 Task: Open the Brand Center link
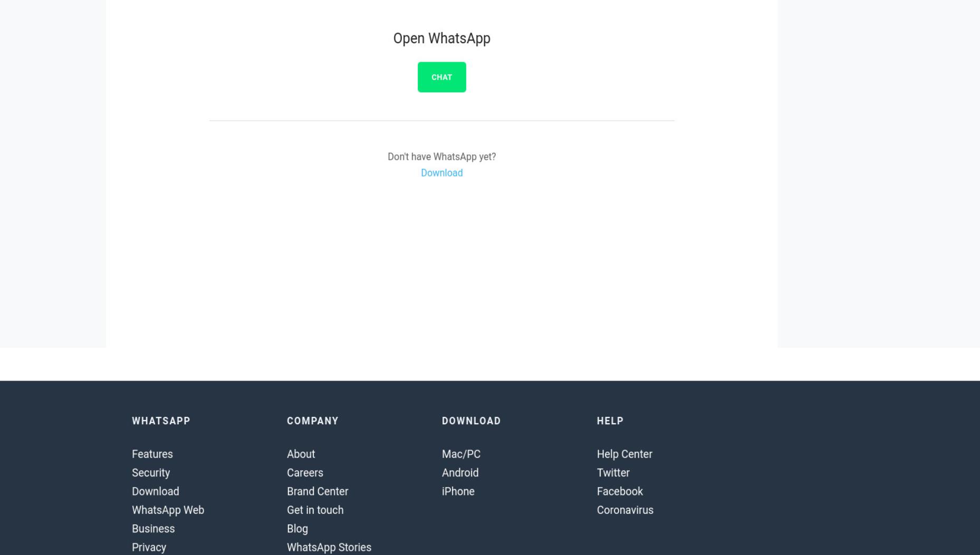[318, 491]
